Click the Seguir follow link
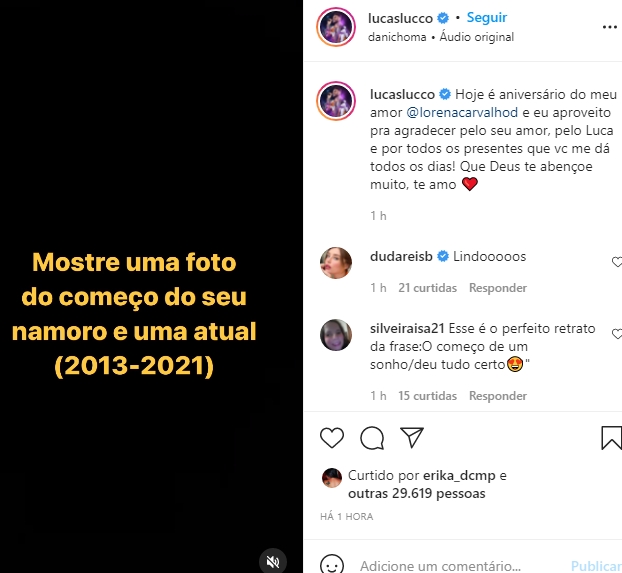This screenshot has width=622, height=573. [486, 17]
